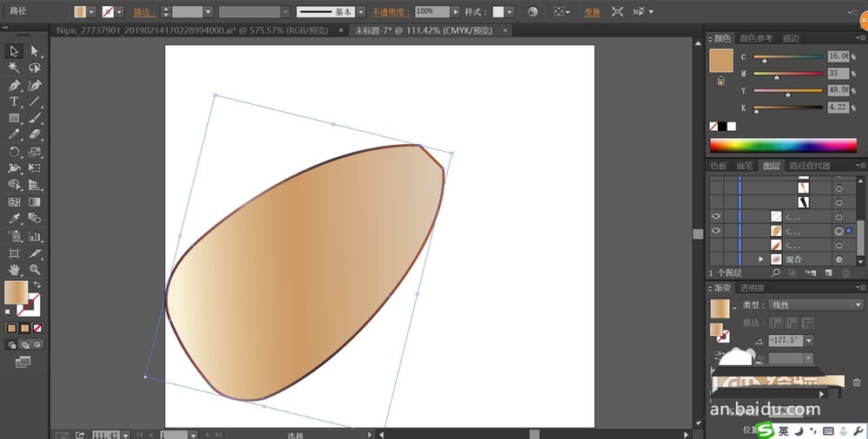This screenshot has width=868, height=439.
Task: Select the Paintbrush tool
Action: 35,118
